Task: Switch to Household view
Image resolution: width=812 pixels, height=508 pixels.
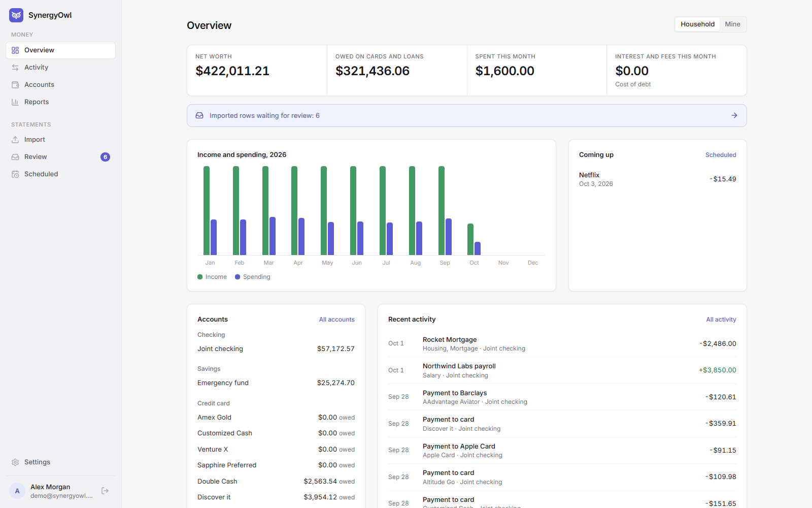Action: click(697, 24)
